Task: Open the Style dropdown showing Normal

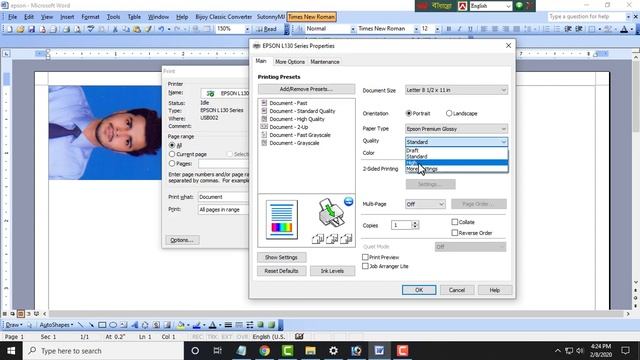Action: tap(353, 29)
